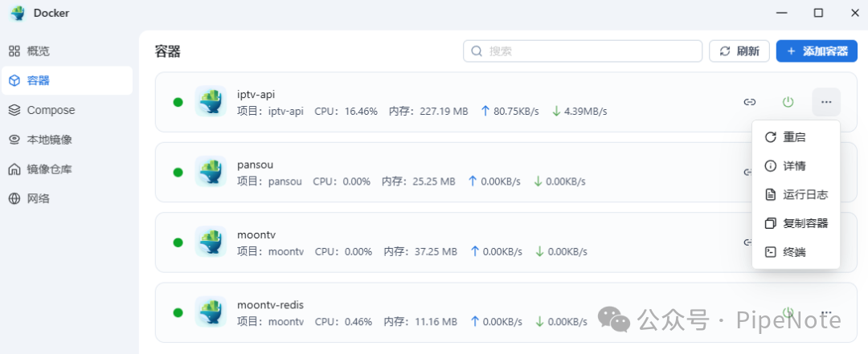Choose 复制容器 in the context menu
The height and width of the screenshot is (354, 868).
(805, 223)
